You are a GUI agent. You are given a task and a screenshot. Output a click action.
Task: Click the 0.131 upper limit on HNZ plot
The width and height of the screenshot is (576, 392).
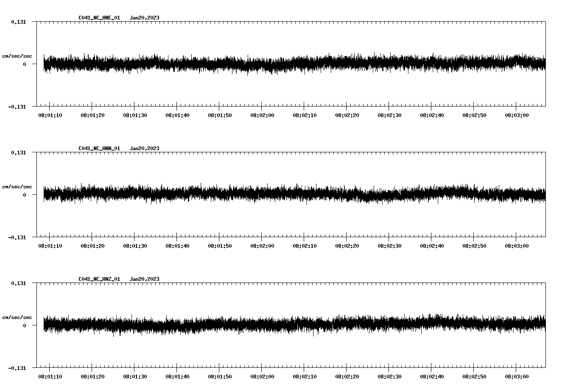pyautogui.click(x=18, y=283)
